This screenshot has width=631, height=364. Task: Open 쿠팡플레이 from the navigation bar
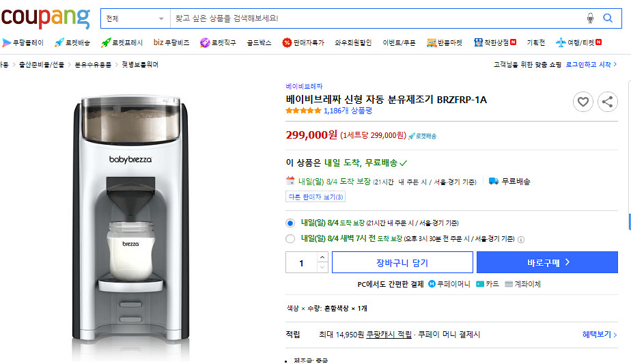pyautogui.click(x=23, y=42)
